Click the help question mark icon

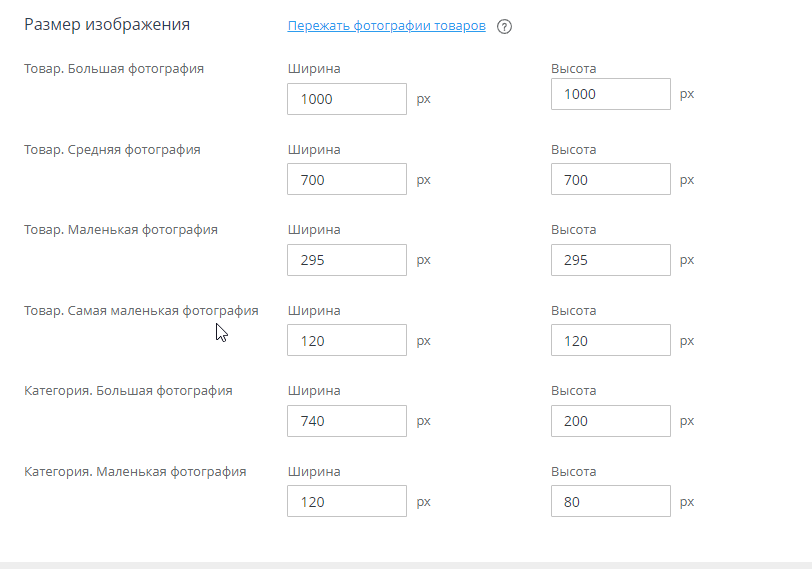[x=504, y=26]
